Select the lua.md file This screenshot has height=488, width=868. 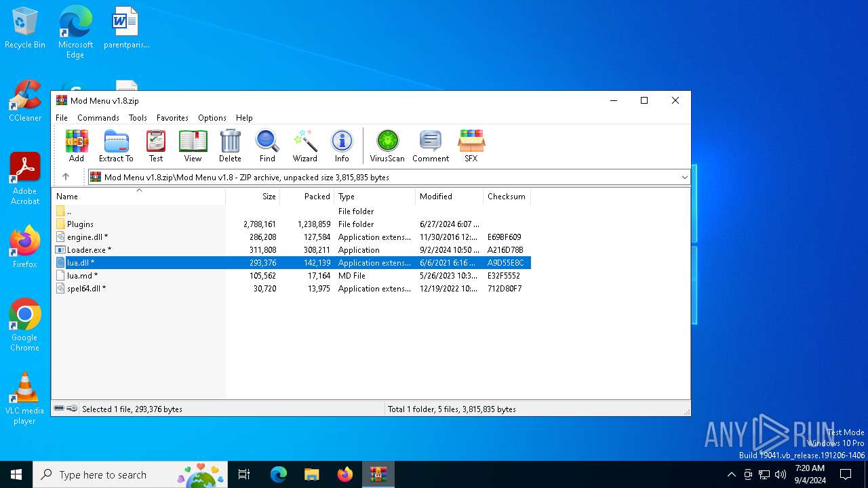[x=292, y=276]
